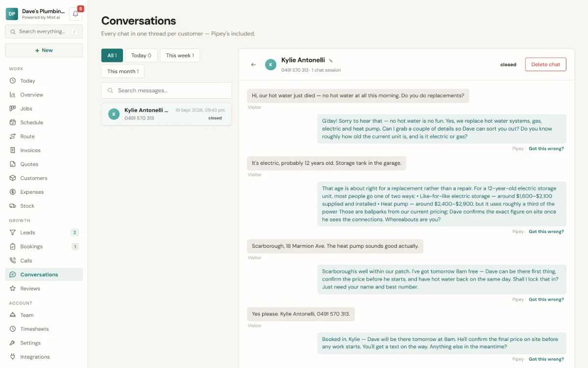Click message 'Yes please. Kylie Antonelli'

[301, 314]
